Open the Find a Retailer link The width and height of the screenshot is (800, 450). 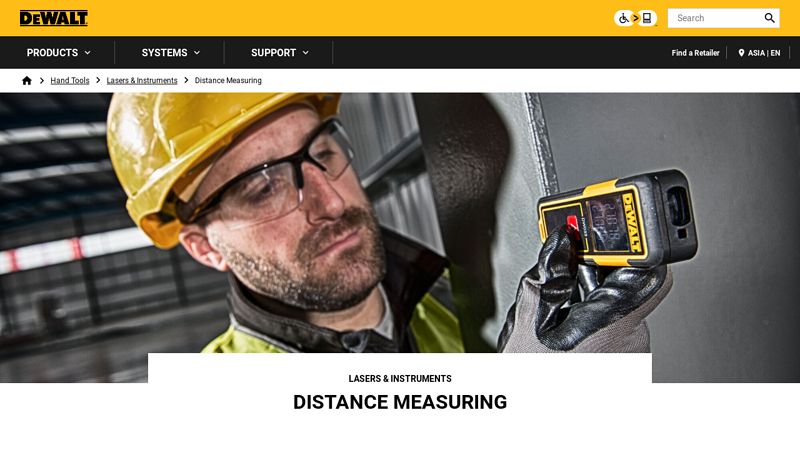tap(695, 53)
